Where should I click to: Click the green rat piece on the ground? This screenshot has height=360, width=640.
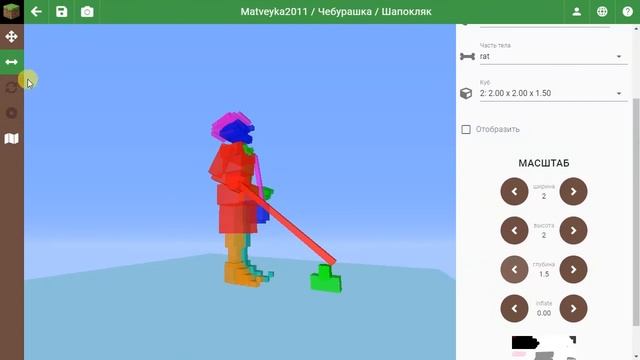(326, 279)
